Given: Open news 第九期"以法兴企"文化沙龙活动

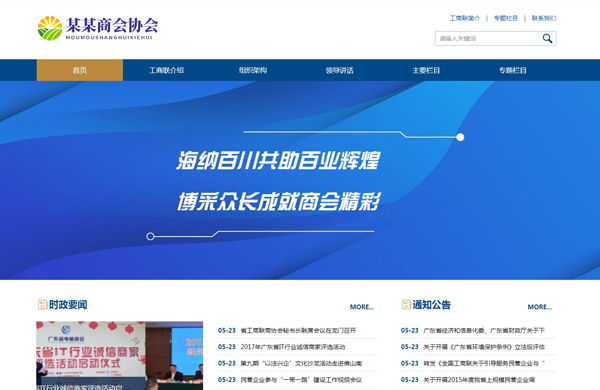Looking at the screenshot, I should (301, 363).
